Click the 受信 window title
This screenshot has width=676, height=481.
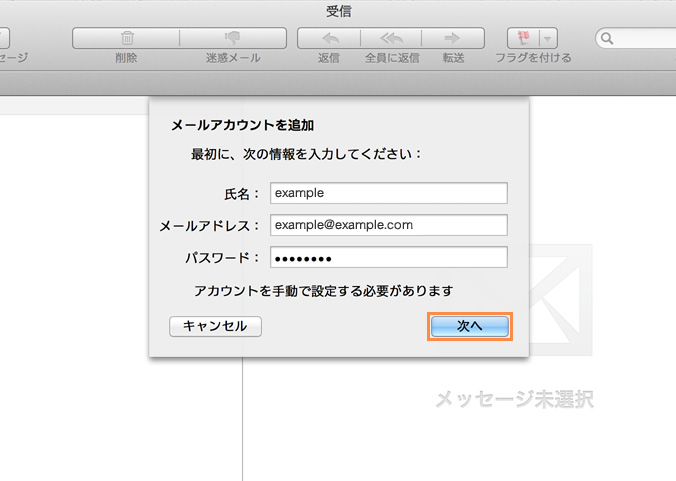tap(339, 11)
